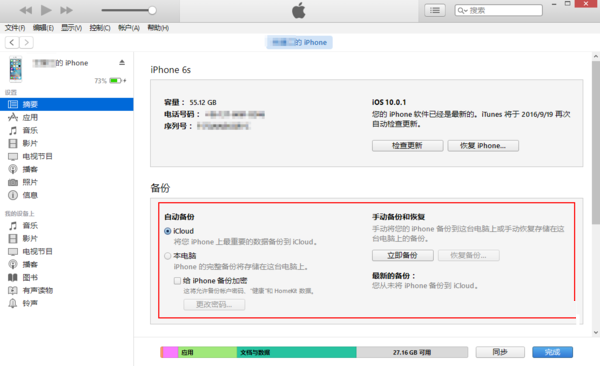
Task: Click the Apple logo in the header
Action: (x=299, y=10)
